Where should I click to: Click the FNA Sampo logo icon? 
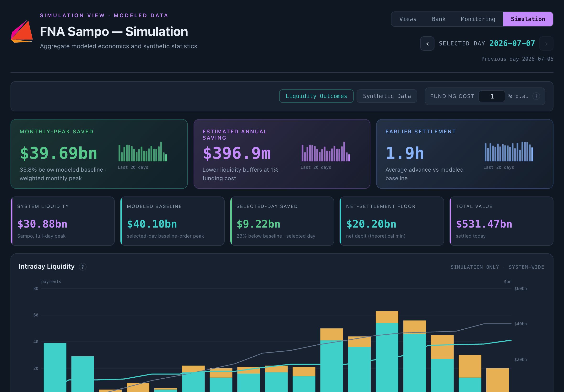click(x=22, y=32)
